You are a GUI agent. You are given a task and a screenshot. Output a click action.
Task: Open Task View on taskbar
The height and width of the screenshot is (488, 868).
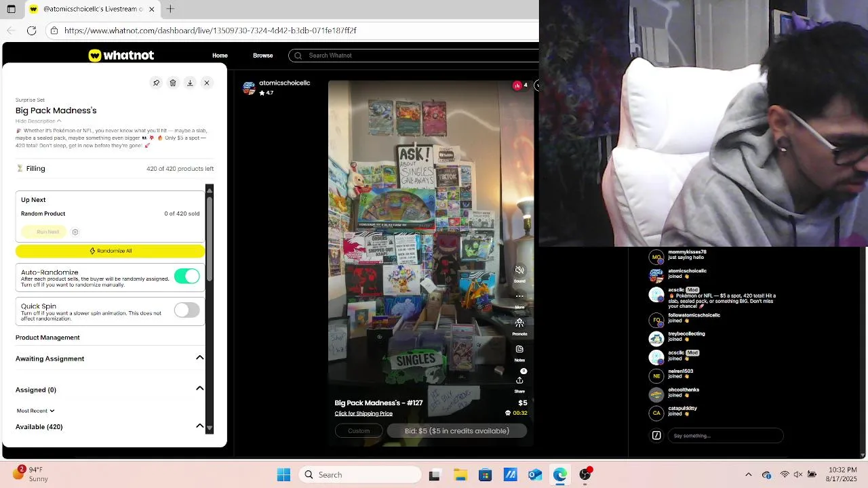coord(434,475)
